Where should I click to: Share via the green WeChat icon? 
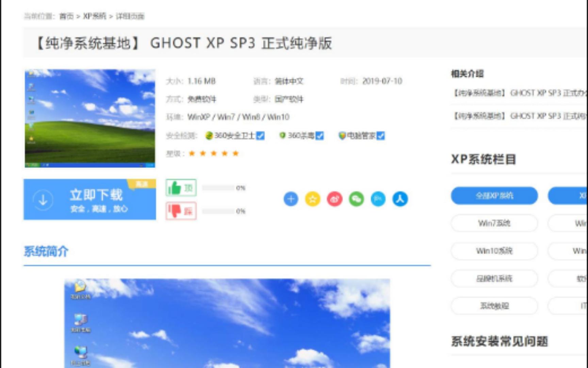[356, 199]
